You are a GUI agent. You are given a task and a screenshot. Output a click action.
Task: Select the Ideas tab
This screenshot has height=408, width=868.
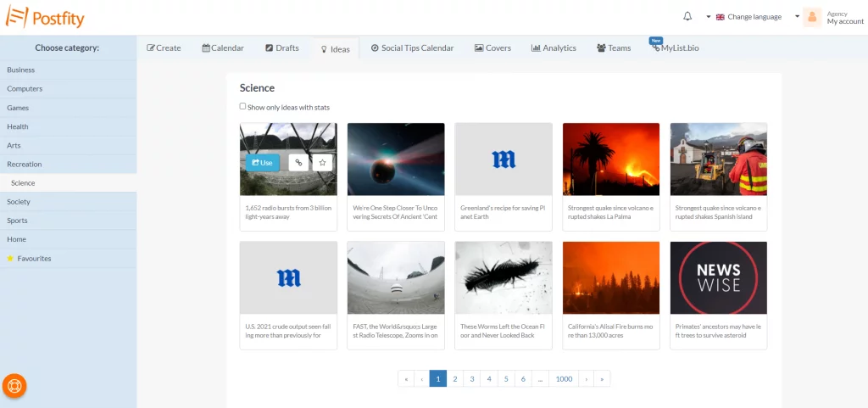pyautogui.click(x=336, y=48)
